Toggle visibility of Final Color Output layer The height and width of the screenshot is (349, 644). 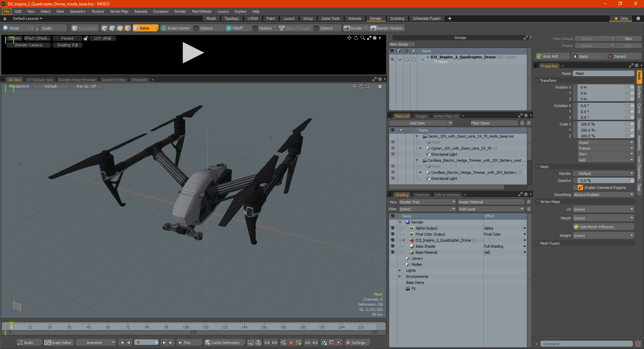click(x=392, y=234)
